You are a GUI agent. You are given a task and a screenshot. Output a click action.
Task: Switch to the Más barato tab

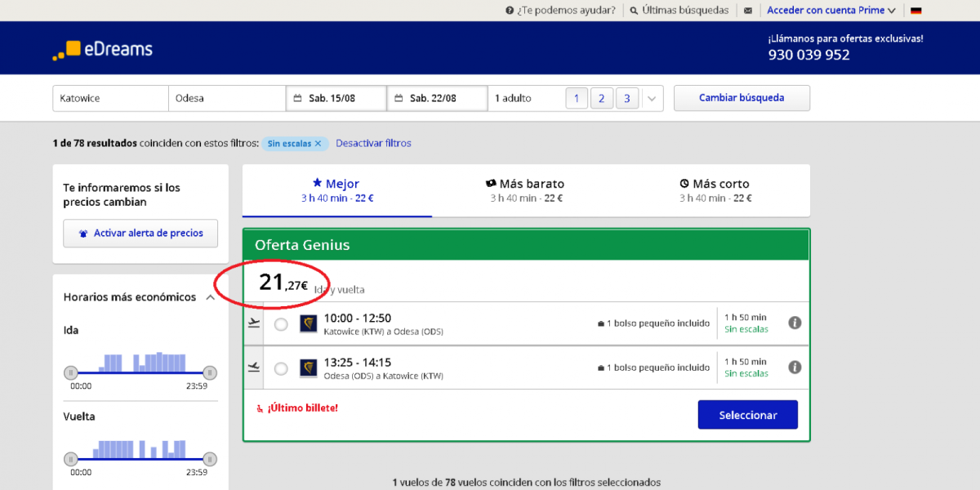(526, 190)
